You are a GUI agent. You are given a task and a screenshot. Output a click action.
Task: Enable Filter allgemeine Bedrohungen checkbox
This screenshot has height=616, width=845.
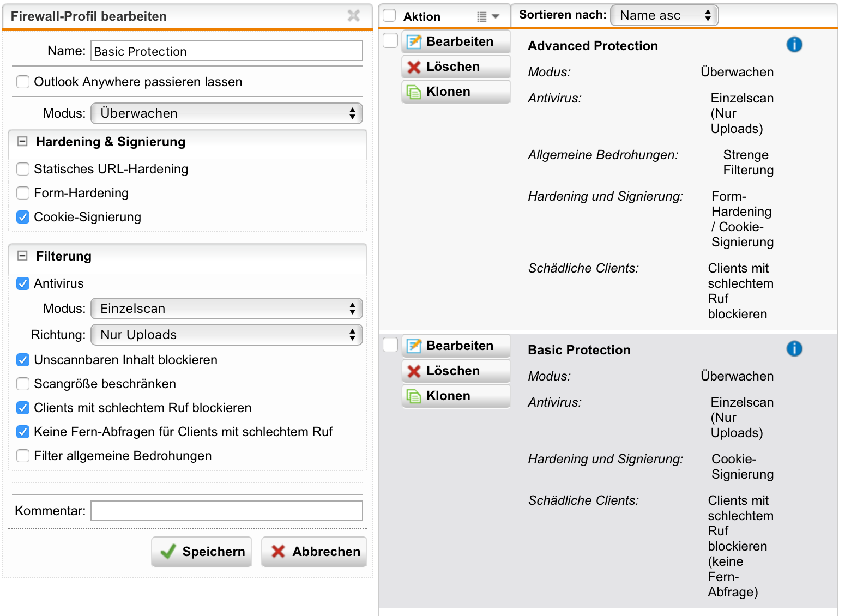click(x=23, y=456)
